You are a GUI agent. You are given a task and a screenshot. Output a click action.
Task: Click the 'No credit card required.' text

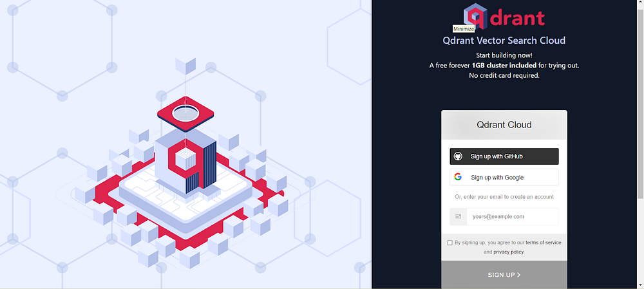pos(504,75)
